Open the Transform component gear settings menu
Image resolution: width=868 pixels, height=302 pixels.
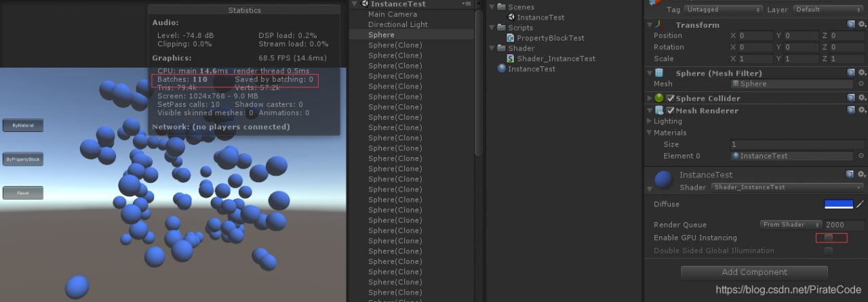(862, 24)
